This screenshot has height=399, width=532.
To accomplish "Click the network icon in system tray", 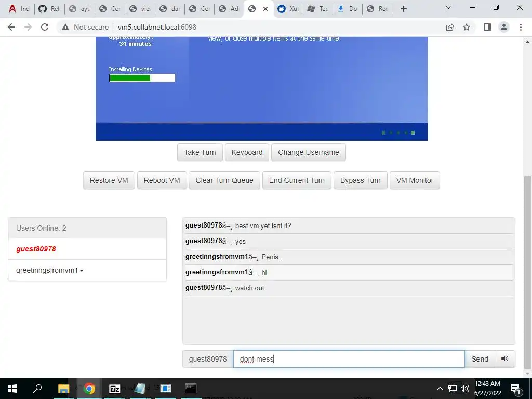I will point(453,389).
